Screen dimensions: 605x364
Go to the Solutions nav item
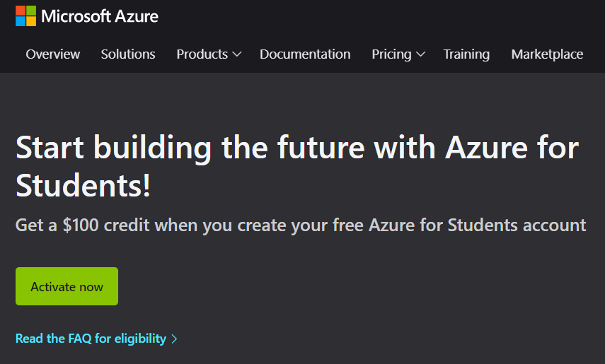128,54
